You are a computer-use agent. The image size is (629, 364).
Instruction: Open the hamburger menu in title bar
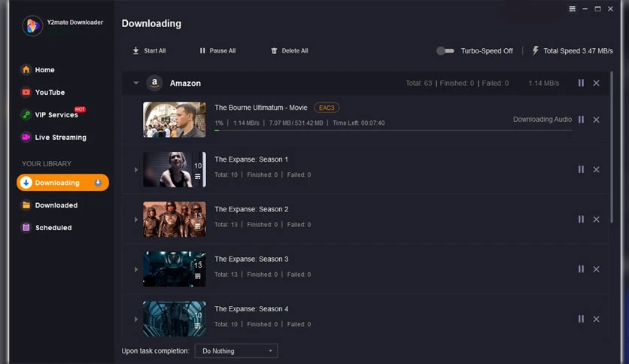tap(573, 9)
